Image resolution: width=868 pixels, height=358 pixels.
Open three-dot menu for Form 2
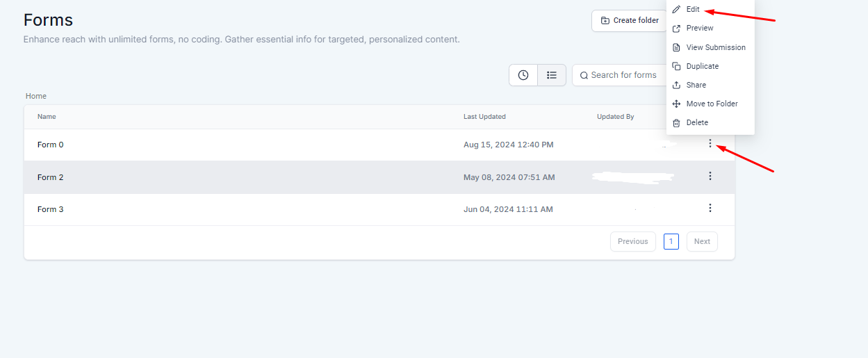710,177
